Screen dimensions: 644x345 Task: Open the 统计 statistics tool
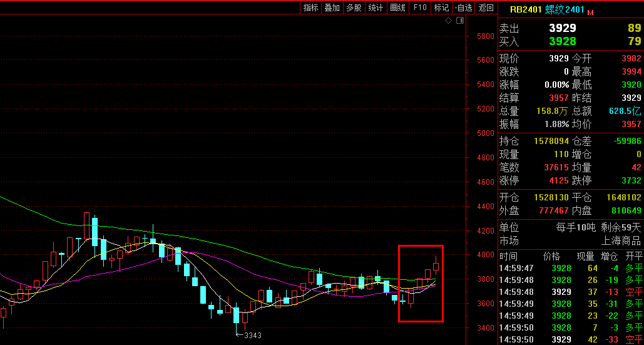coord(376,8)
